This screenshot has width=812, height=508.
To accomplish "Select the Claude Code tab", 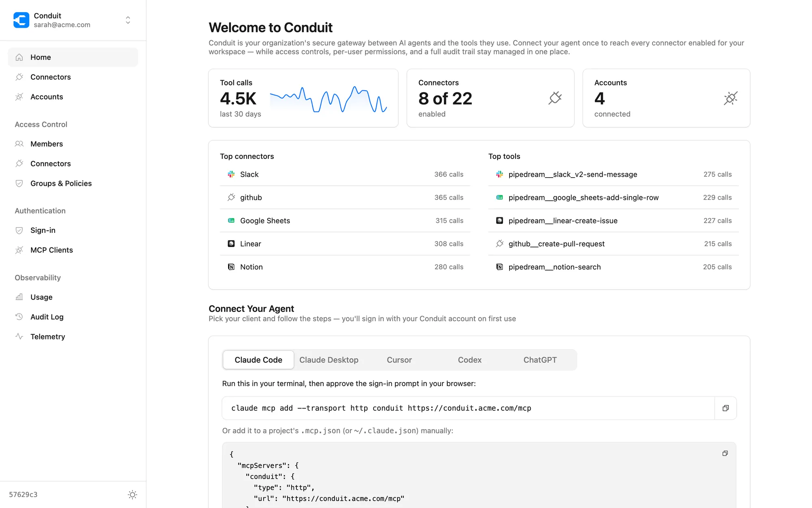I will (x=258, y=360).
